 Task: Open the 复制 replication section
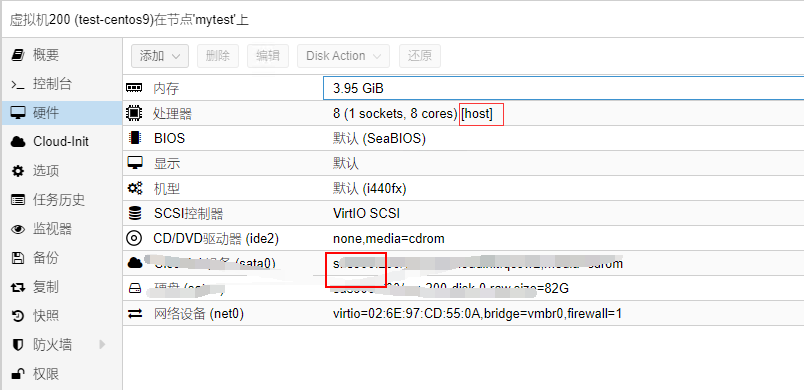tap(62, 287)
